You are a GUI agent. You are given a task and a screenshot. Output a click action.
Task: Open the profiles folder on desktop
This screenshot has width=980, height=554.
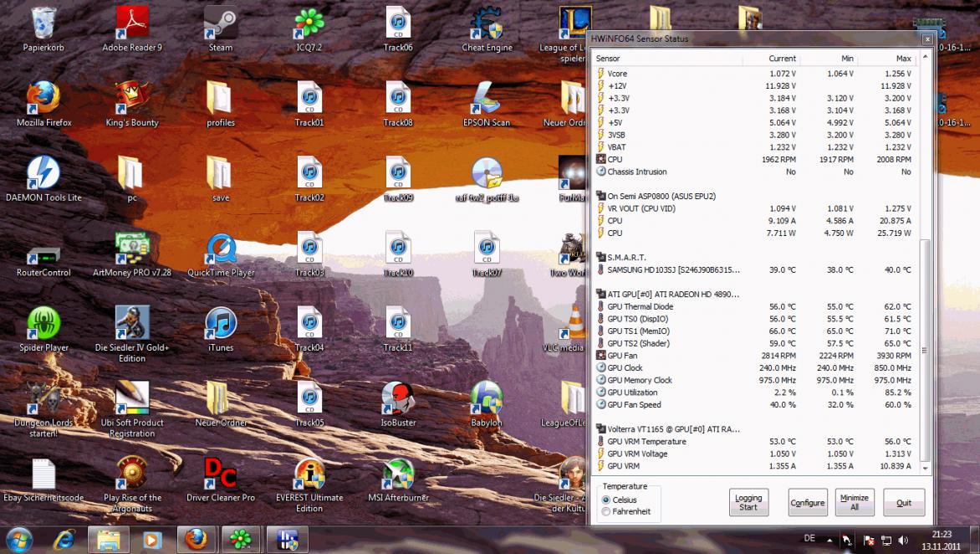221,104
